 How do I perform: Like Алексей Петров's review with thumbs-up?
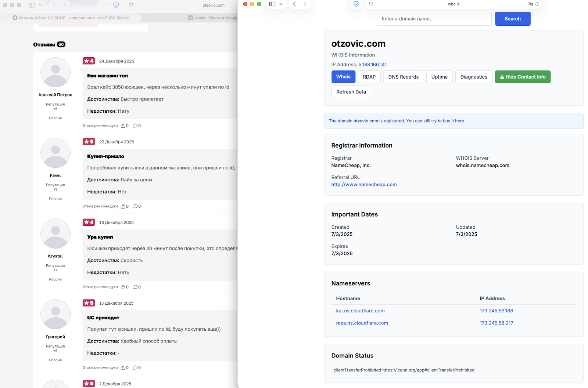123,126
